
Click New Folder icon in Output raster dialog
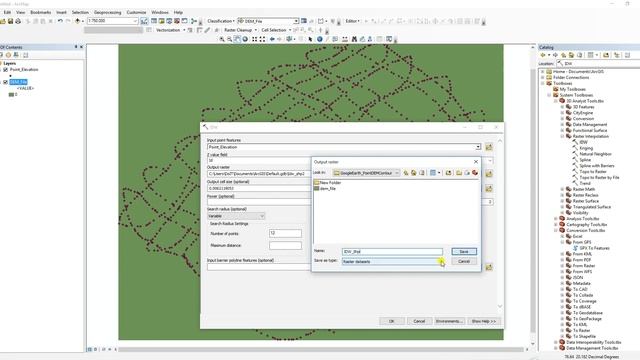click(x=459, y=173)
